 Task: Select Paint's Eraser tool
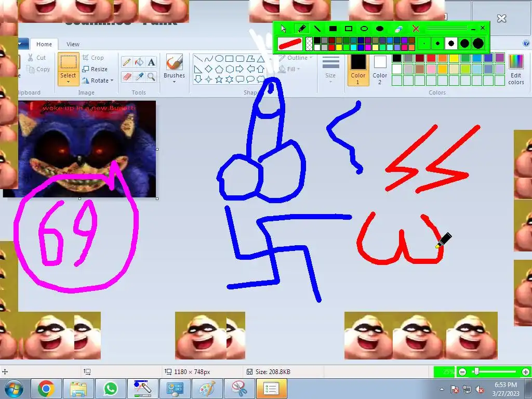(127, 77)
